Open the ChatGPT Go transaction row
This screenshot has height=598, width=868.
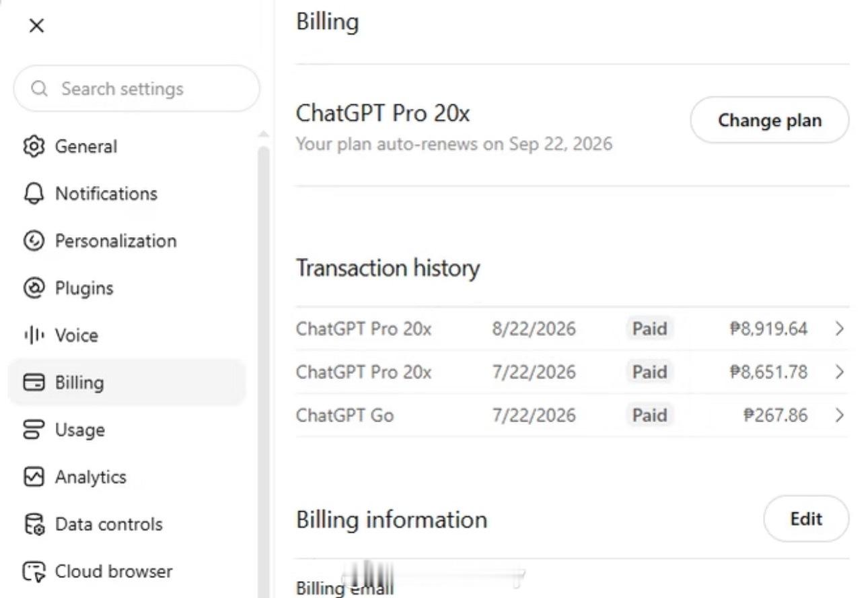pyautogui.click(x=572, y=415)
